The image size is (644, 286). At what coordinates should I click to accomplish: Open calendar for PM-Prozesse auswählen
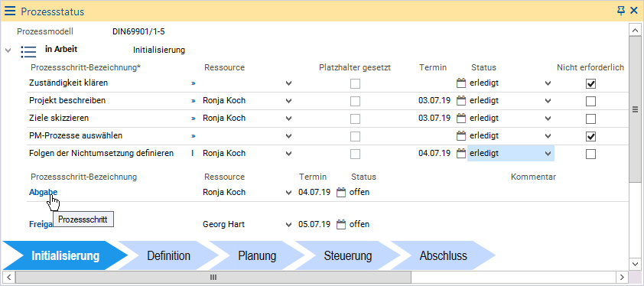(462, 135)
